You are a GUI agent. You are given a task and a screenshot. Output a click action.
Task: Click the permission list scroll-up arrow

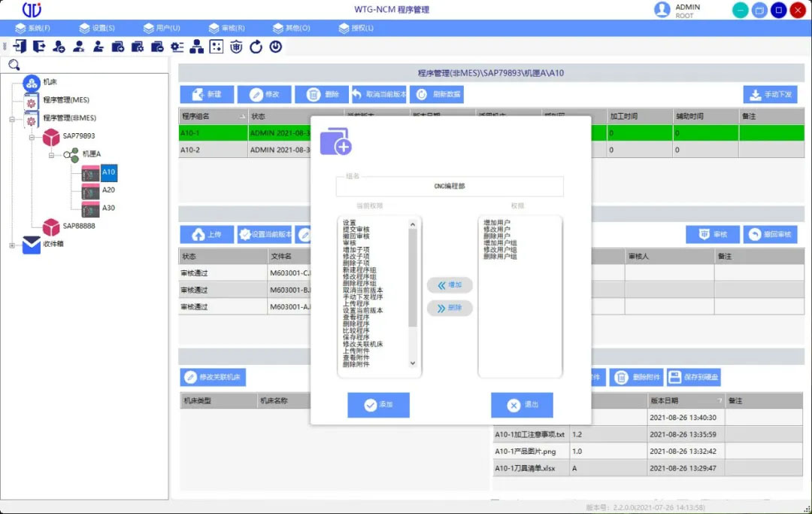click(x=413, y=224)
